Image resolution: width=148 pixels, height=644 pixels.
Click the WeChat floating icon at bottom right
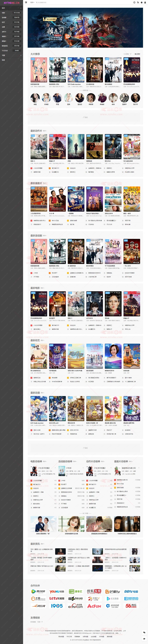pos(144,632)
